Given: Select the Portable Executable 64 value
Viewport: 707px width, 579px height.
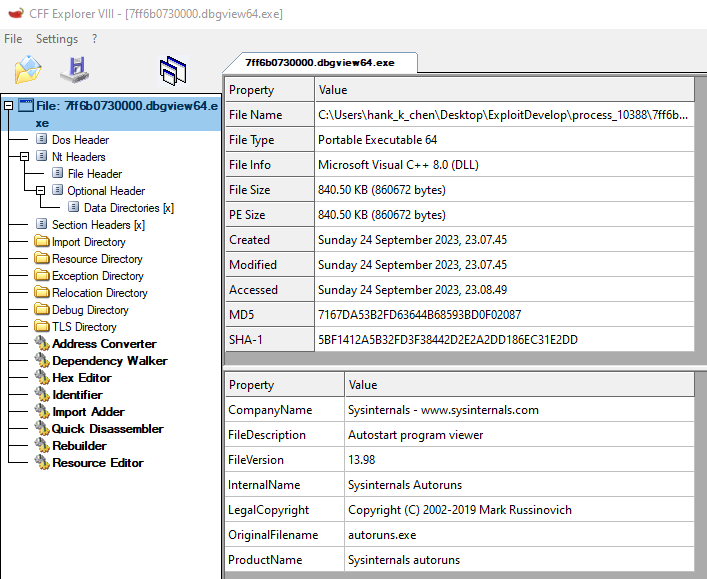Looking at the screenshot, I should (504, 139).
